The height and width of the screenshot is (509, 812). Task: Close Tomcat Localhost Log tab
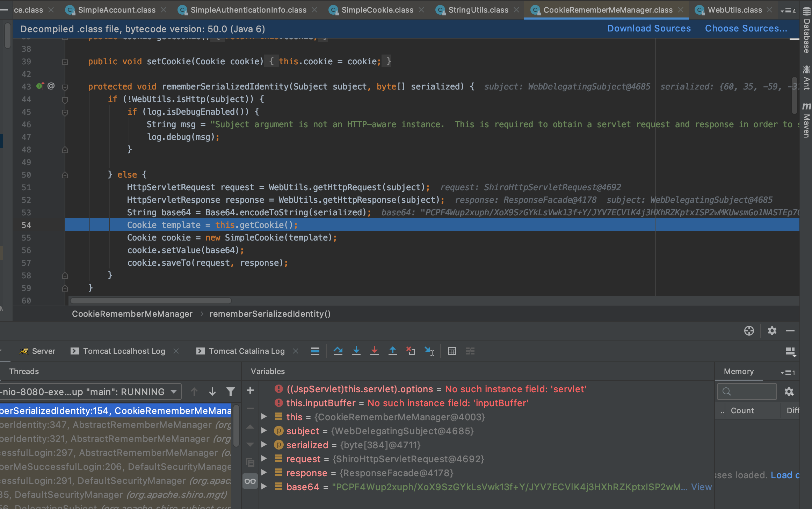point(176,351)
